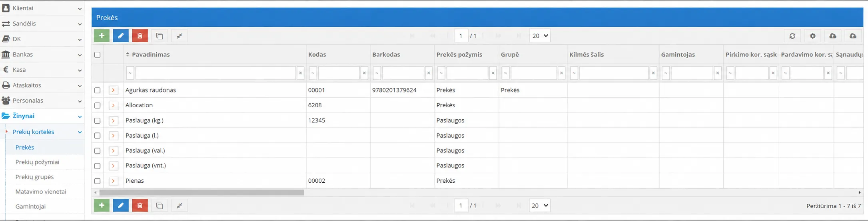Image resolution: width=868 pixels, height=221 pixels.
Task: Check the Paslauga (val.) row checkbox
Action: pyautogui.click(x=97, y=151)
